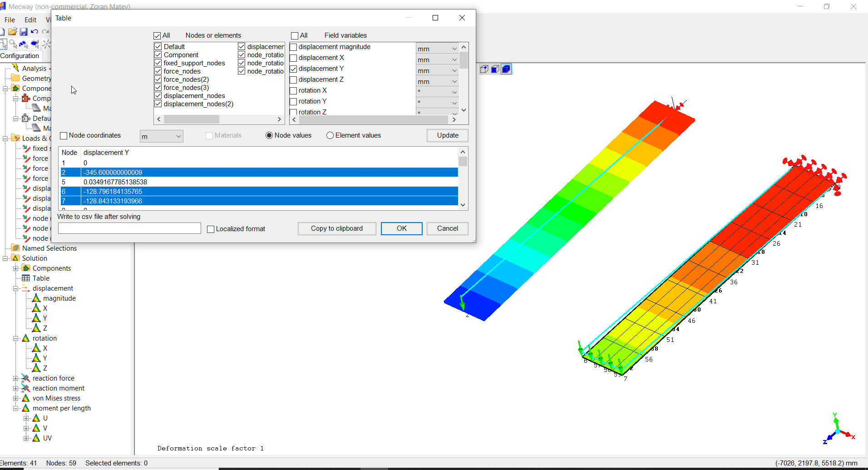Select Named Selections in the tree
This screenshot has width=868, height=470.
coord(49,248)
